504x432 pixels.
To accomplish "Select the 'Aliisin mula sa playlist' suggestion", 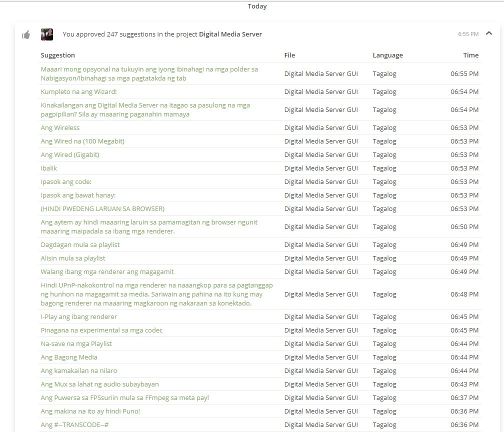I will 73,258.
